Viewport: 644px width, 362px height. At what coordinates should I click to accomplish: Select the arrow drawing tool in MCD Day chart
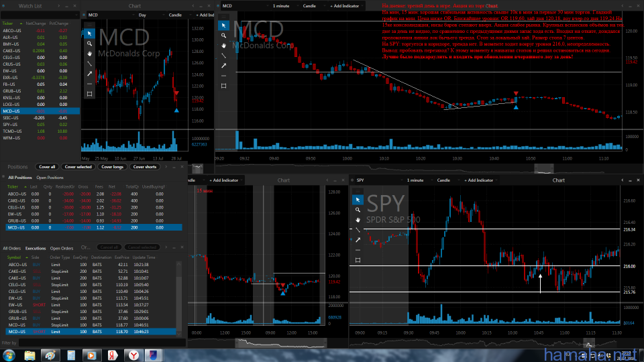(x=89, y=74)
